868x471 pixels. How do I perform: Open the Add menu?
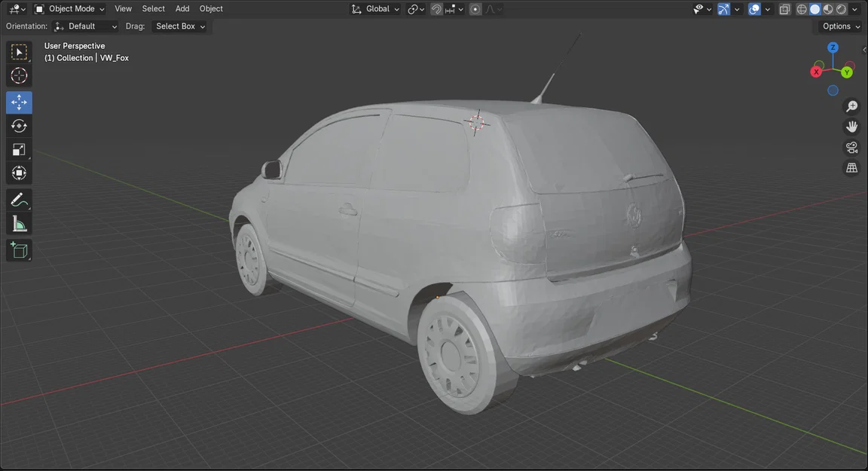tap(182, 8)
